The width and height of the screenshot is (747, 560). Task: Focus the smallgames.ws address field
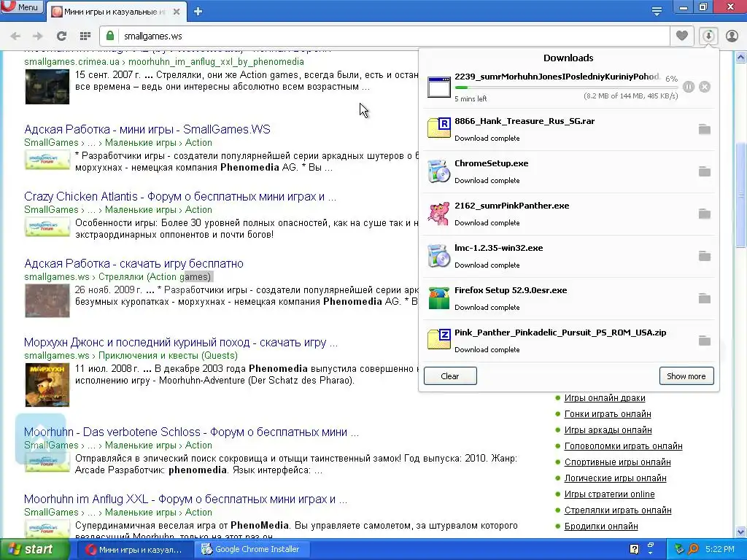point(384,36)
